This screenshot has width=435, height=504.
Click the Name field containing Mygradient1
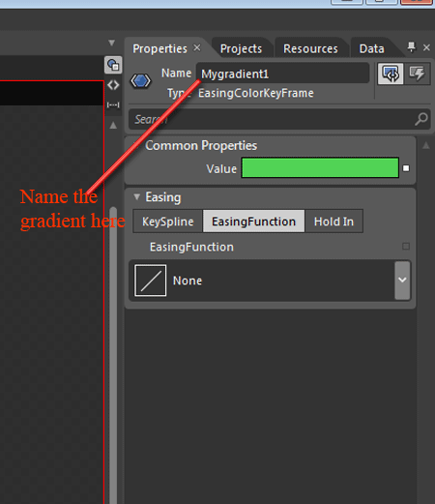coord(282,74)
